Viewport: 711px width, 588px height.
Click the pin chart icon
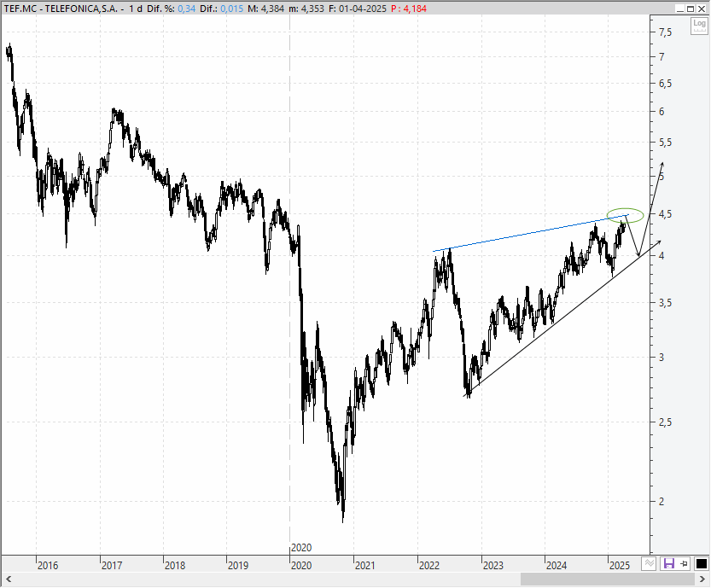(x=685, y=563)
